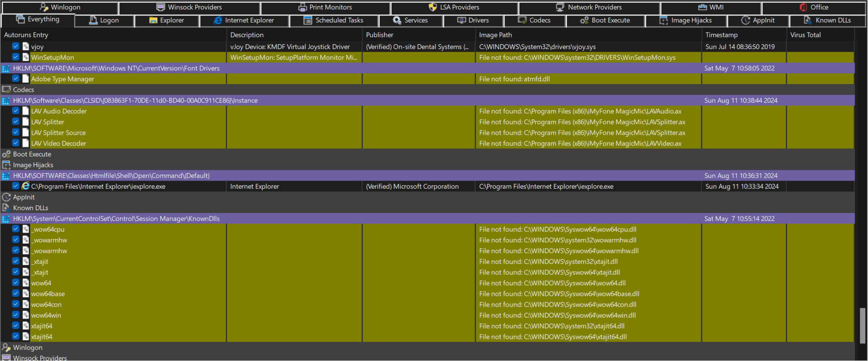Click the iexplore.exe entry's IE icon
Image resolution: width=868 pixels, height=361 pixels.
tap(26, 186)
